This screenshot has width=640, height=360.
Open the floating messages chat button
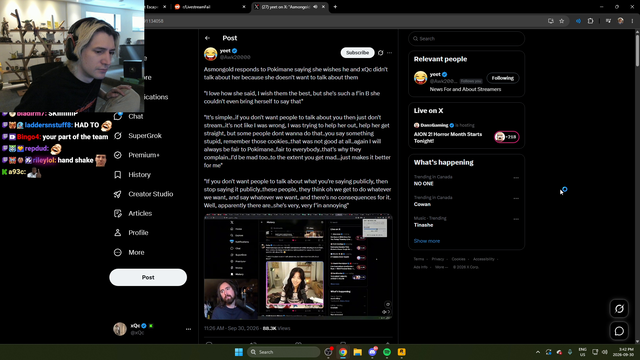[x=619, y=331]
